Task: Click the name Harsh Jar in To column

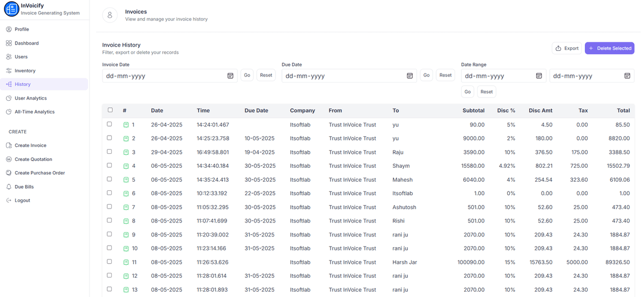Action: [405, 262]
